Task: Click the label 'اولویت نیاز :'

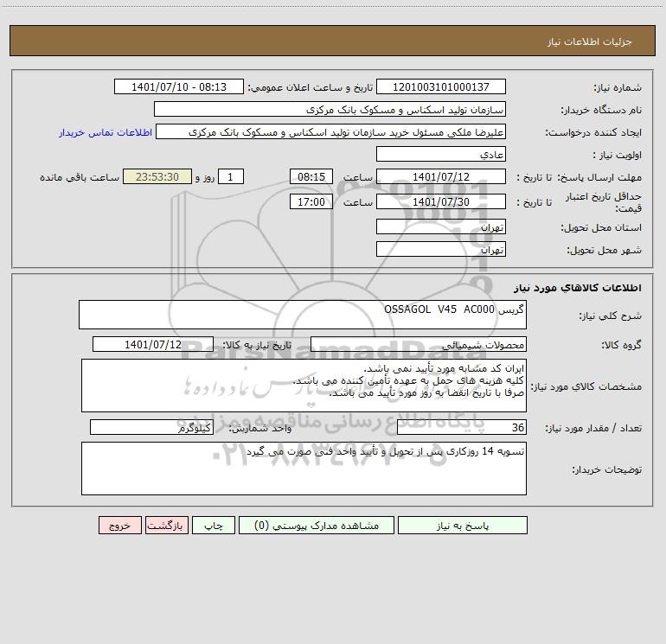Action: point(618,156)
